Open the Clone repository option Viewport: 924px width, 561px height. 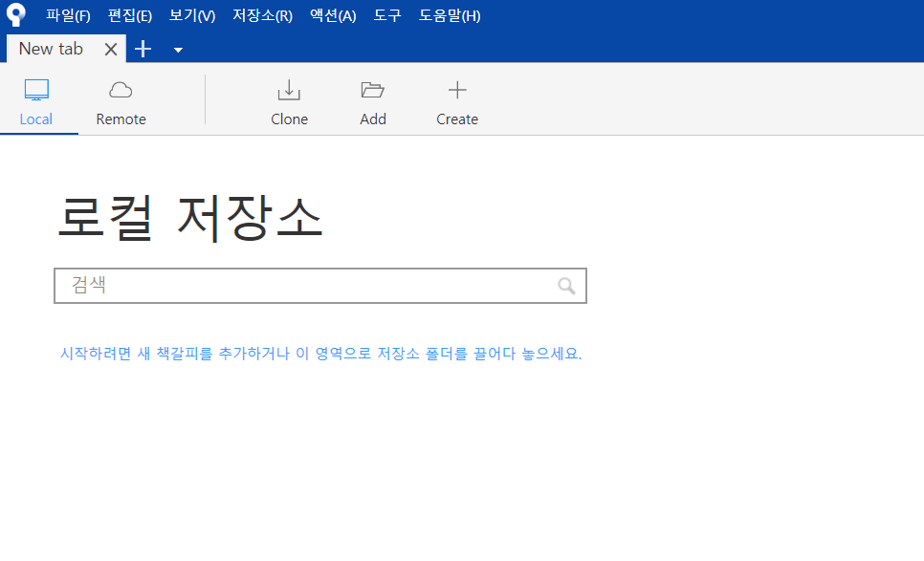tap(289, 103)
